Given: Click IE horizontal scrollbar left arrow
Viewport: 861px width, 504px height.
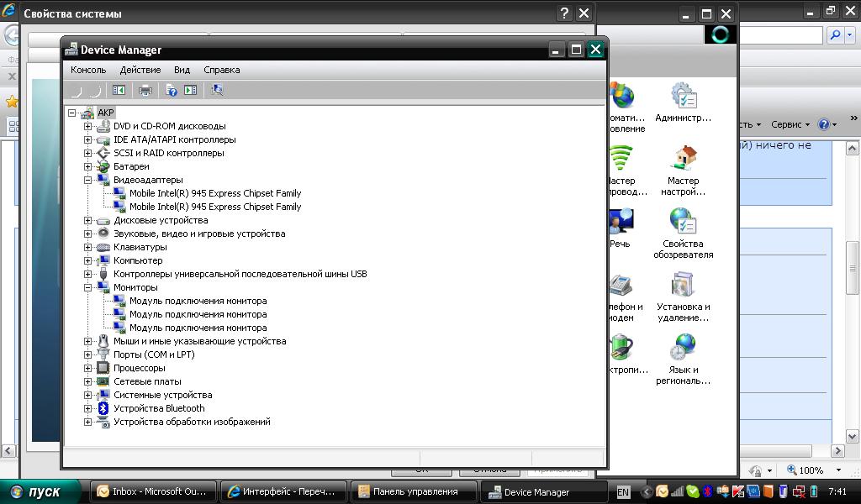Looking at the screenshot, I should [8, 451].
